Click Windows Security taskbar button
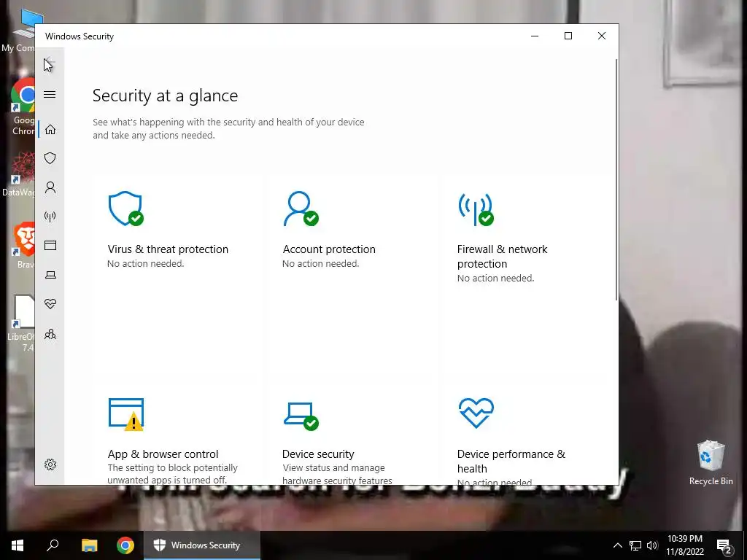Screen dimensions: 747x560 (202, 545)
